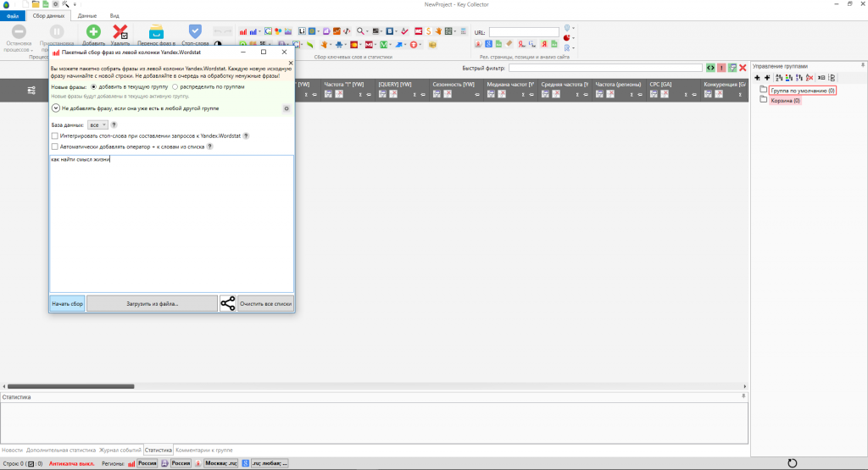Image resolution: width=868 pixels, height=470 pixels.
Task: Enable 'Интегрировать стоп-слова' checkbox
Action: (x=55, y=135)
